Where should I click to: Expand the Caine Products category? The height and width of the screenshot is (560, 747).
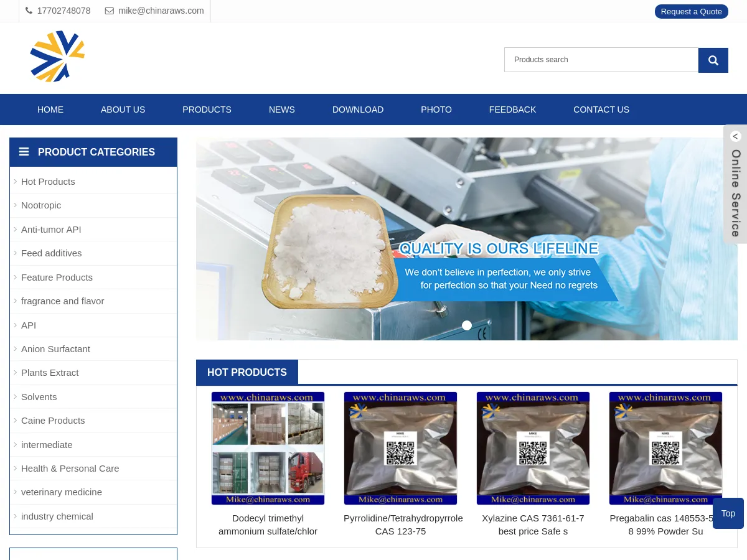click(x=53, y=421)
